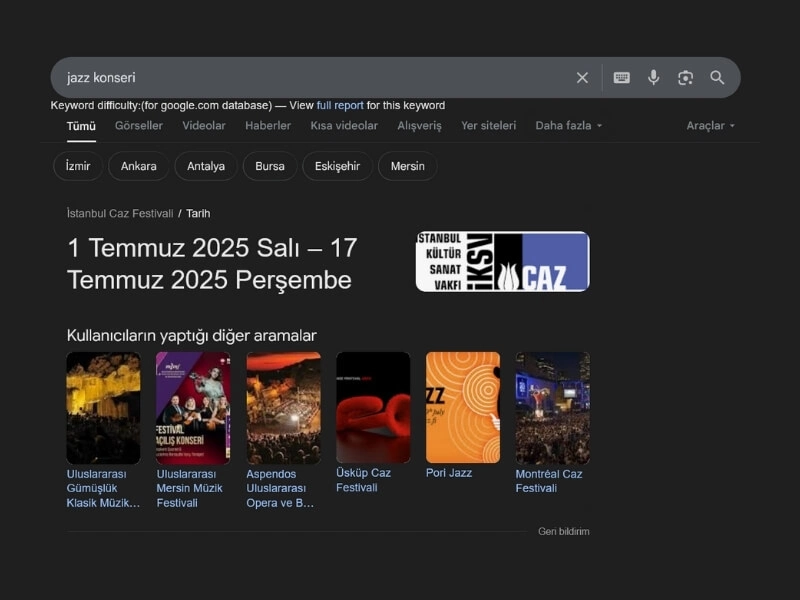Click into the jazz konseri search field
The width and height of the screenshot is (800, 600).
[x=300, y=78]
